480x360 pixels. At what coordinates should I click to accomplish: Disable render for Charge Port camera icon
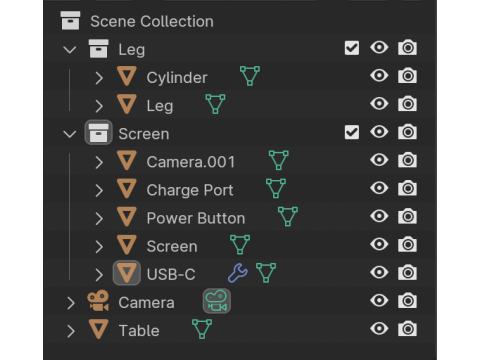click(407, 188)
